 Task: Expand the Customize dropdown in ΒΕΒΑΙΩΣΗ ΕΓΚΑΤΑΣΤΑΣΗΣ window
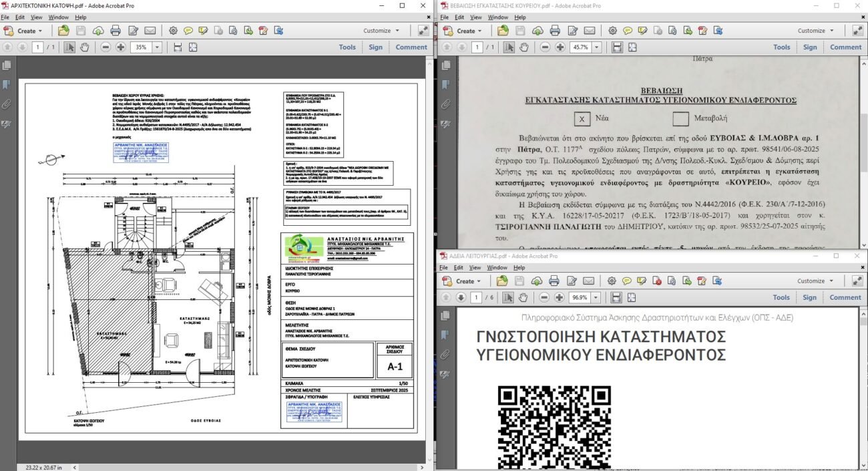[815, 31]
